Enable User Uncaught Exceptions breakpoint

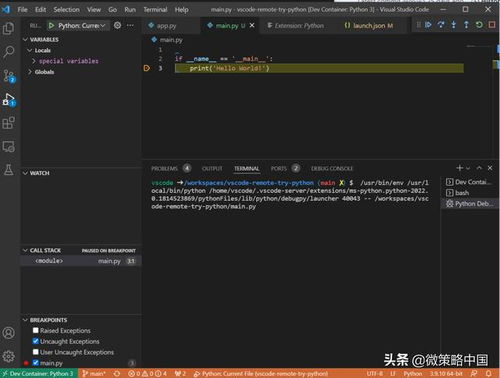[36, 352]
